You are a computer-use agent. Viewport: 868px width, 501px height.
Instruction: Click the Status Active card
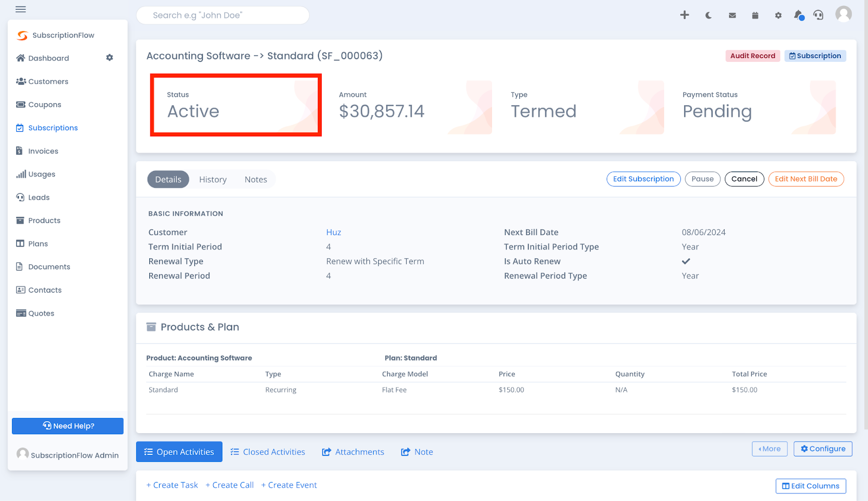[x=236, y=105]
